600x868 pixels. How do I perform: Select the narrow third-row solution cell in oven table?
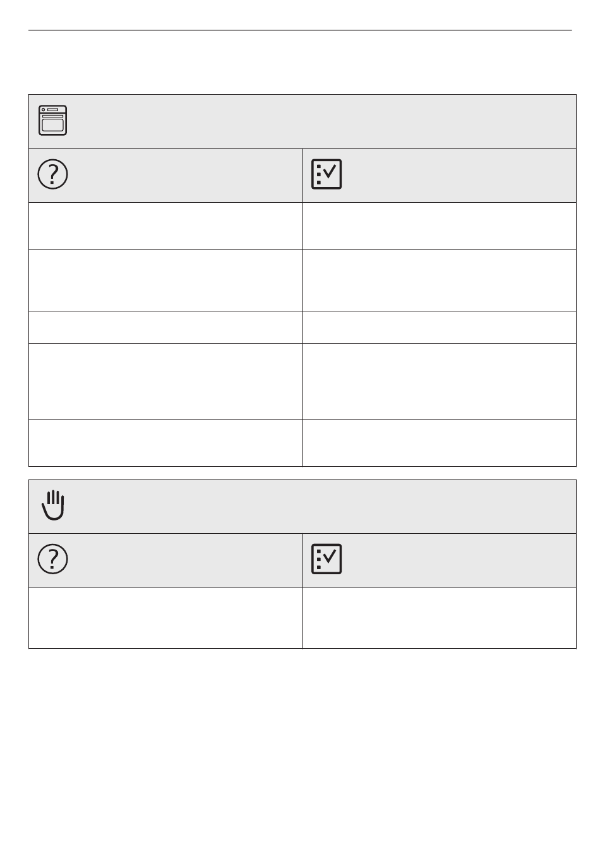pos(439,327)
